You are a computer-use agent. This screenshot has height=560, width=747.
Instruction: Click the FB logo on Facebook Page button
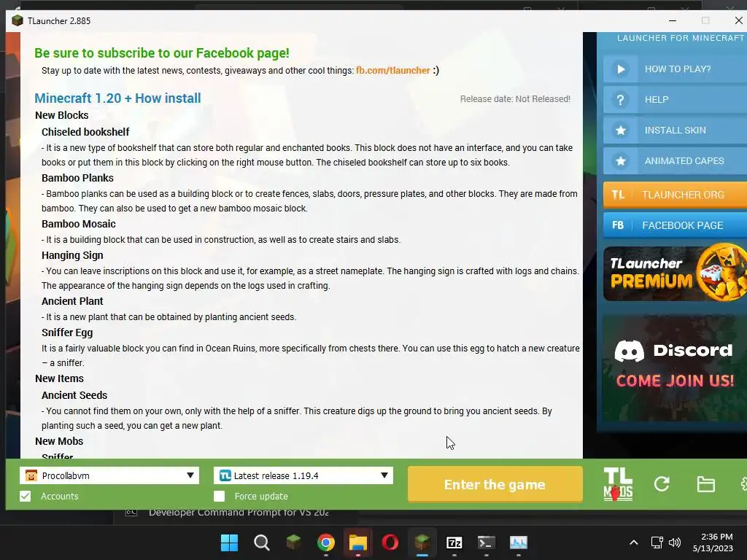(618, 225)
